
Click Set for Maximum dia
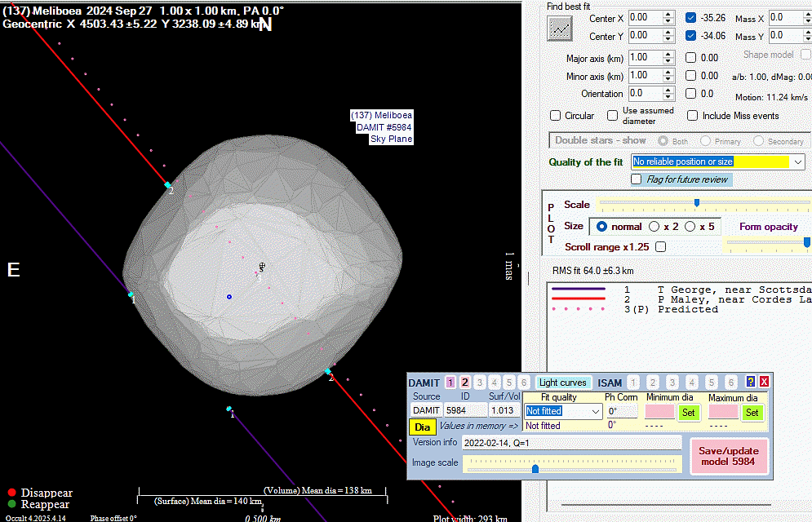[x=752, y=413]
